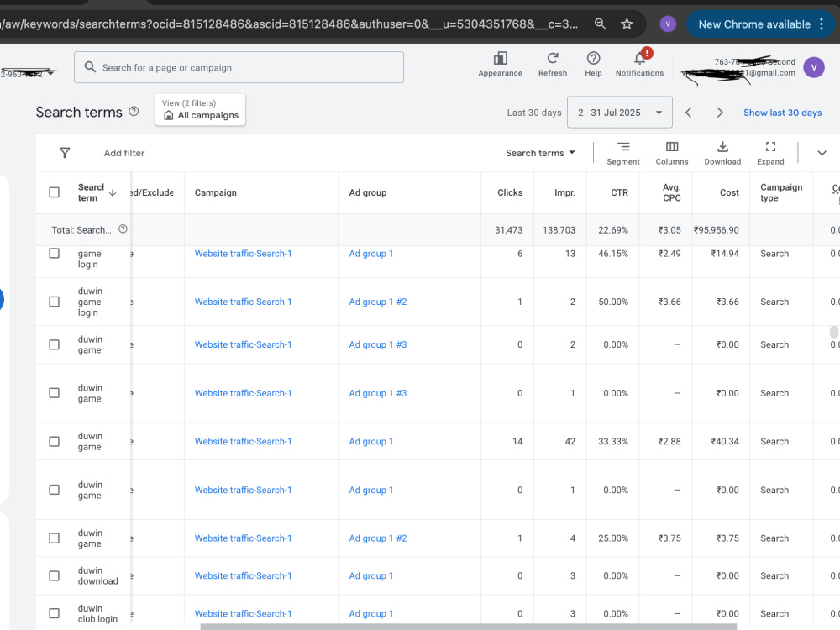The width and height of the screenshot is (840, 630).
Task: Select all rows with header checkbox
Action: (x=54, y=192)
